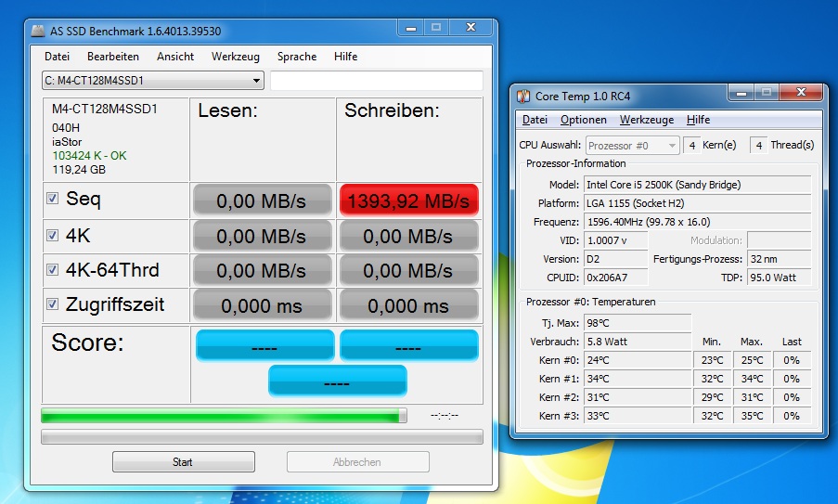Click the Fertigungs-Prozess value 32 nm
This screenshot has width=838, height=504.
click(x=780, y=259)
